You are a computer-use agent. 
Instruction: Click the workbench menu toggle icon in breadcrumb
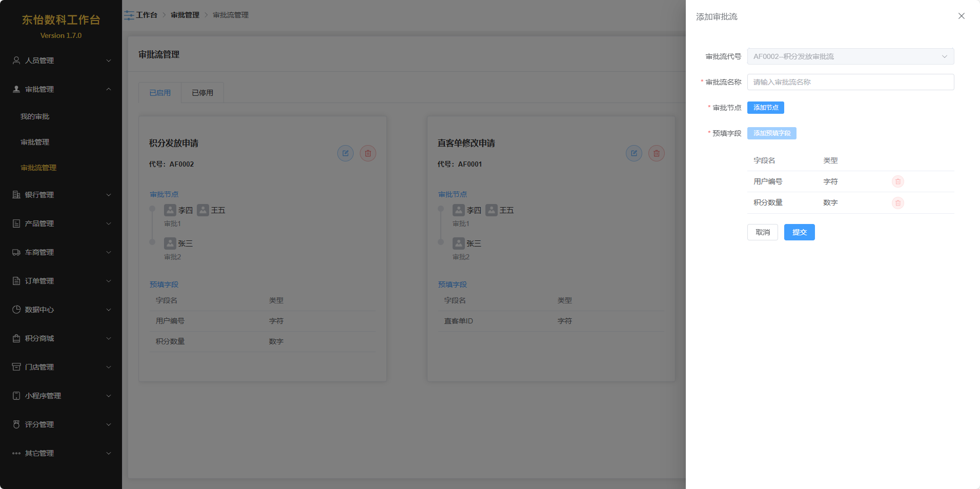129,15
